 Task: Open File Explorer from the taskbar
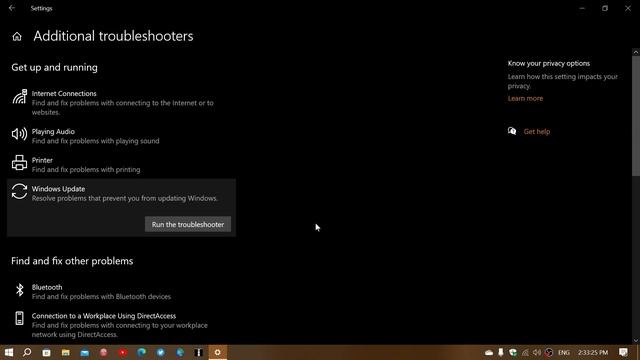pos(65,352)
